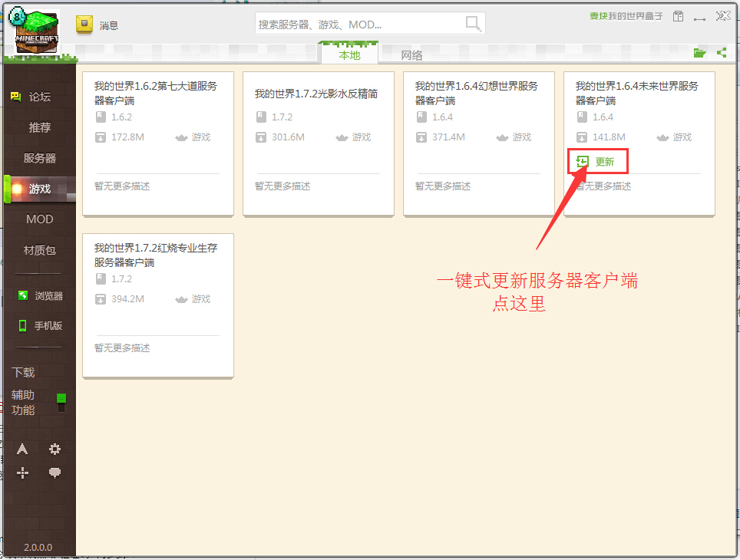Select the 服务器 sidebar entry
Screen dimensions: 740x560
(39, 157)
